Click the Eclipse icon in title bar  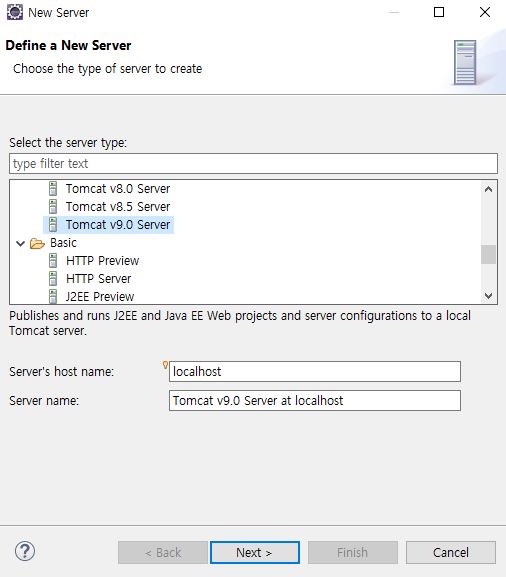point(15,12)
